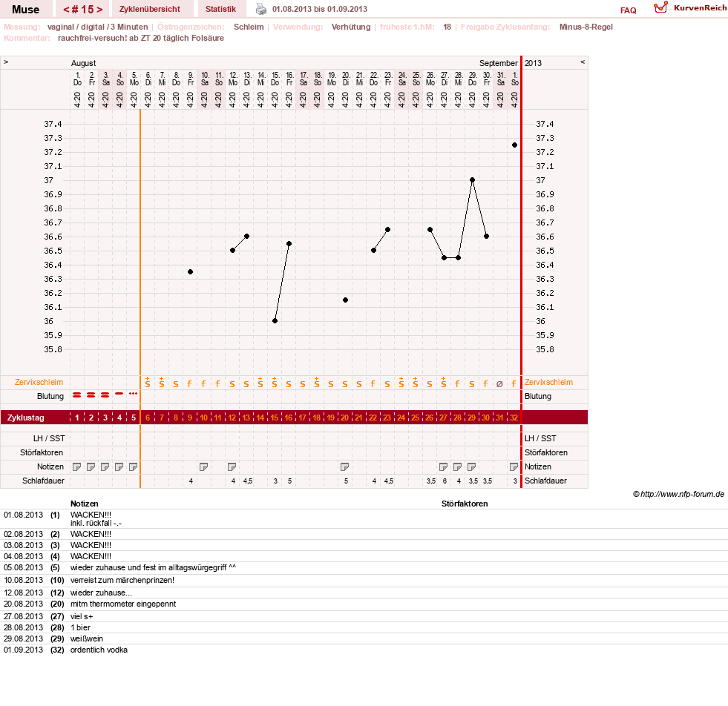Image resolution: width=728 pixels, height=706 pixels.
Task: Open the FAQ link
Action: point(628,10)
